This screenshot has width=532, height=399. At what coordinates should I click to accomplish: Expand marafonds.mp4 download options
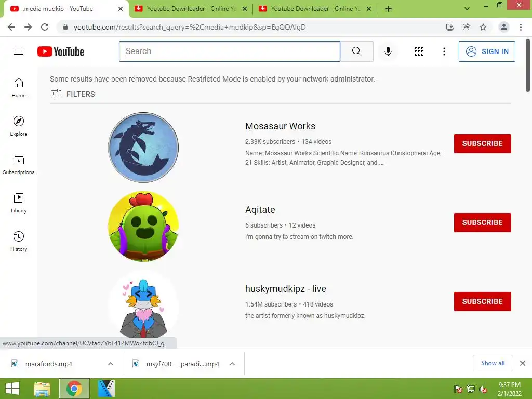[x=111, y=364]
